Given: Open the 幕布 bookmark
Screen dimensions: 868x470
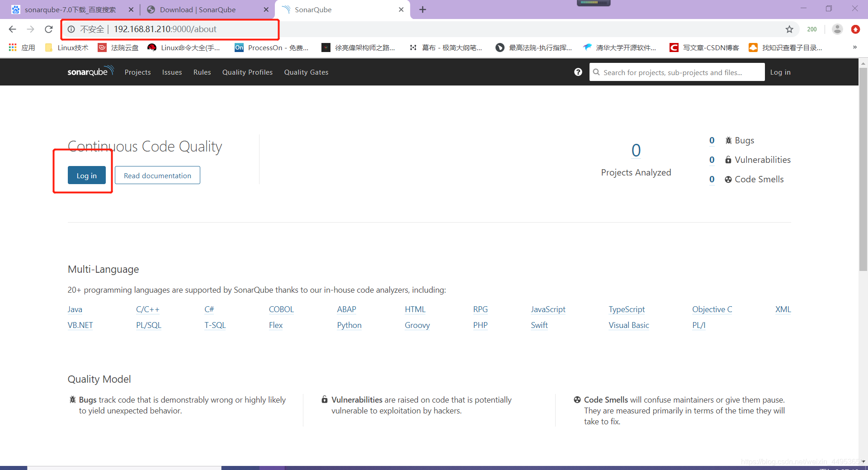Looking at the screenshot, I should click(446, 47).
